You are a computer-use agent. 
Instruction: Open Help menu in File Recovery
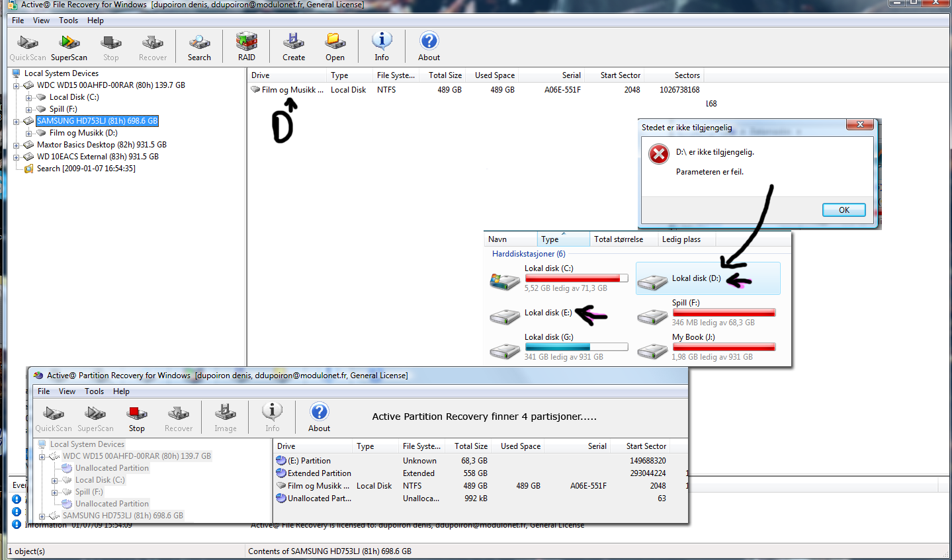95,20
